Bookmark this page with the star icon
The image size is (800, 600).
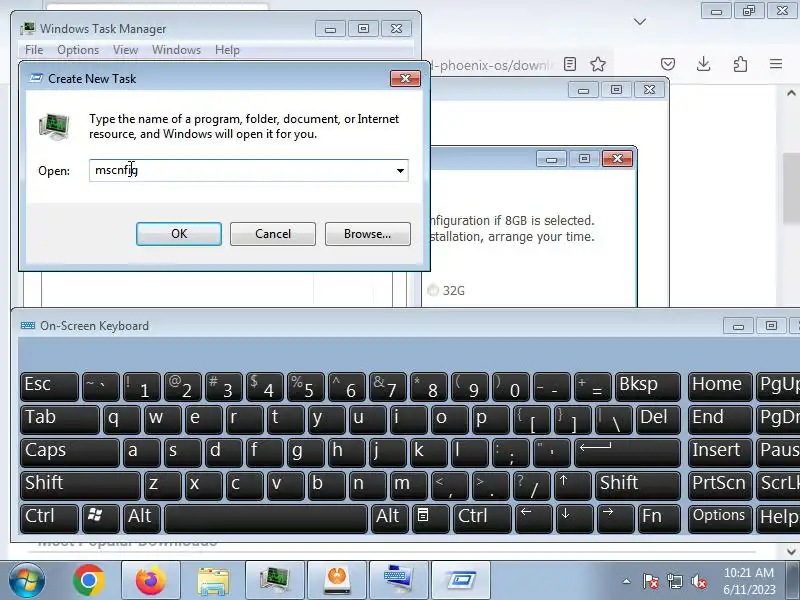tap(598, 64)
